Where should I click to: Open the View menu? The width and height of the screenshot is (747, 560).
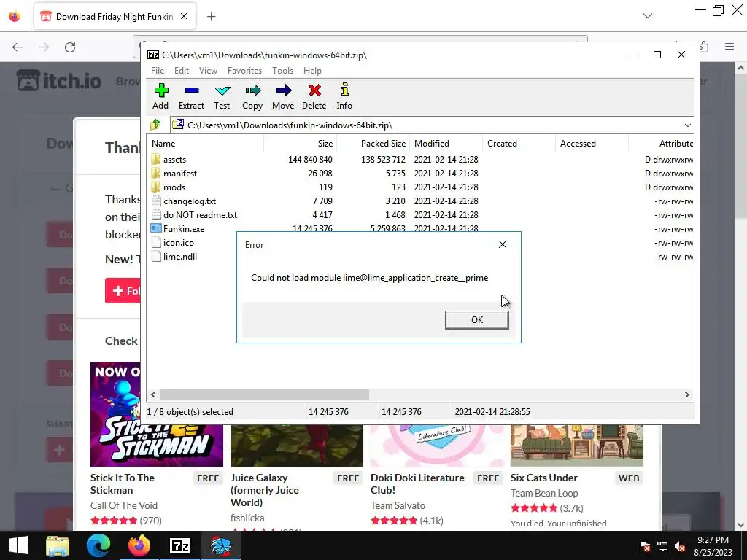coord(208,71)
